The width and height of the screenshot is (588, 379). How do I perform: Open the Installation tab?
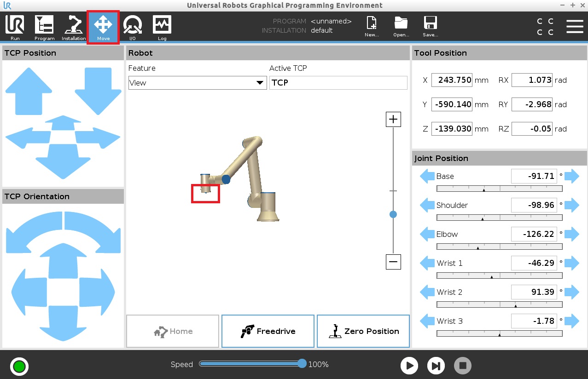point(74,28)
